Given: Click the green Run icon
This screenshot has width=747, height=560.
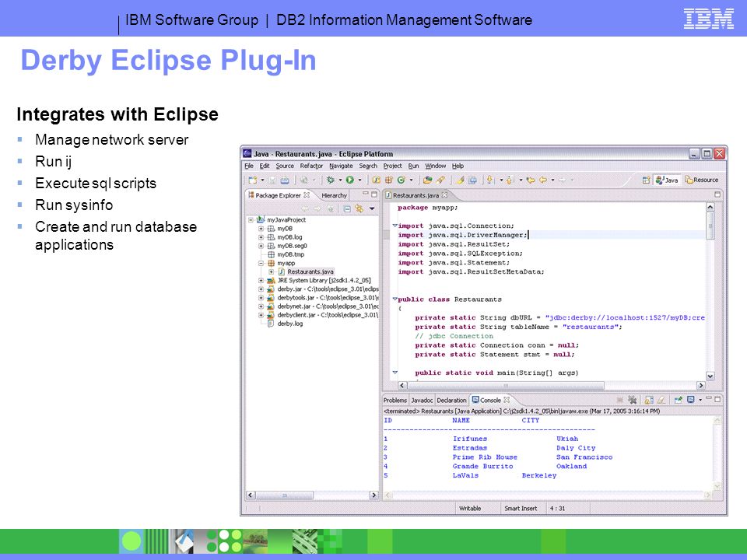Looking at the screenshot, I should point(350,180).
